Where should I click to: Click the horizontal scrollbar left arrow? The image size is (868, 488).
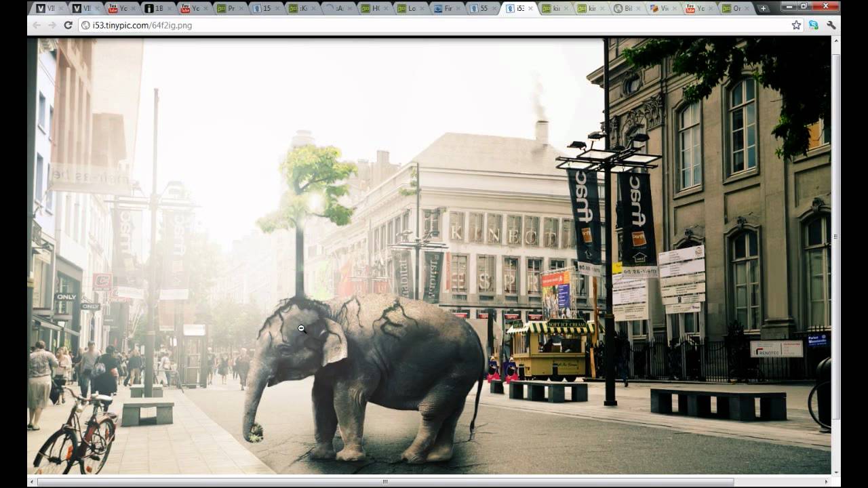(x=31, y=482)
